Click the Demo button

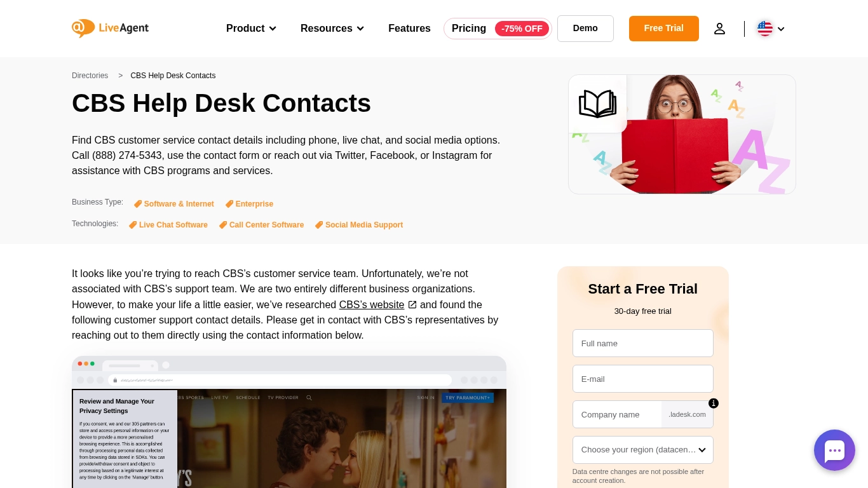(x=585, y=29)
